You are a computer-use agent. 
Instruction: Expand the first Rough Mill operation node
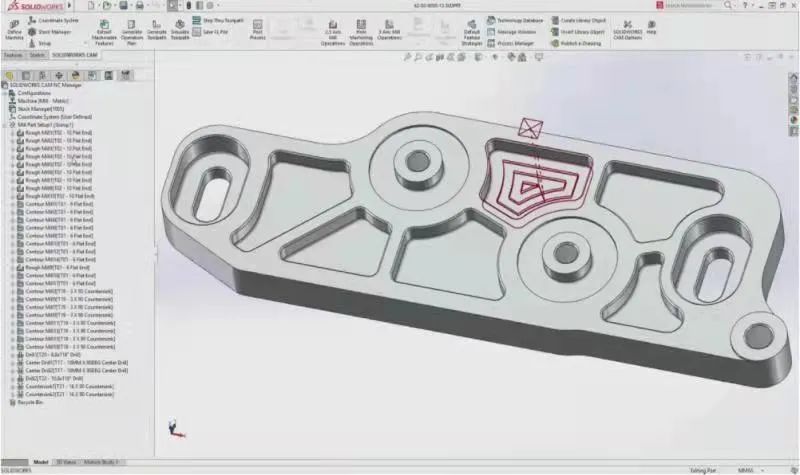click(11, 132)
